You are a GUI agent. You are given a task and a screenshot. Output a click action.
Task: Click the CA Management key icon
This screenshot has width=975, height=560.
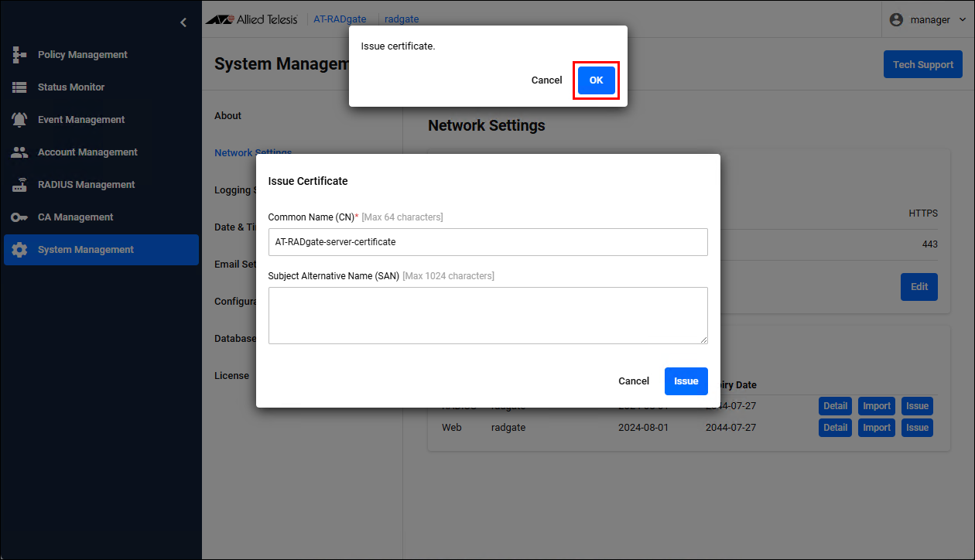(x=19, y=217)
